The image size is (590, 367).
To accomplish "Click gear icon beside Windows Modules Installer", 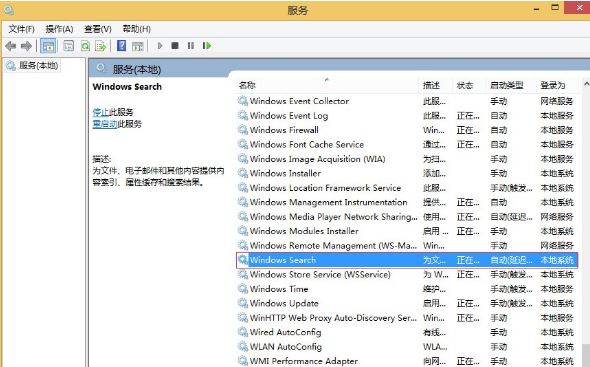I will [243, 231].
